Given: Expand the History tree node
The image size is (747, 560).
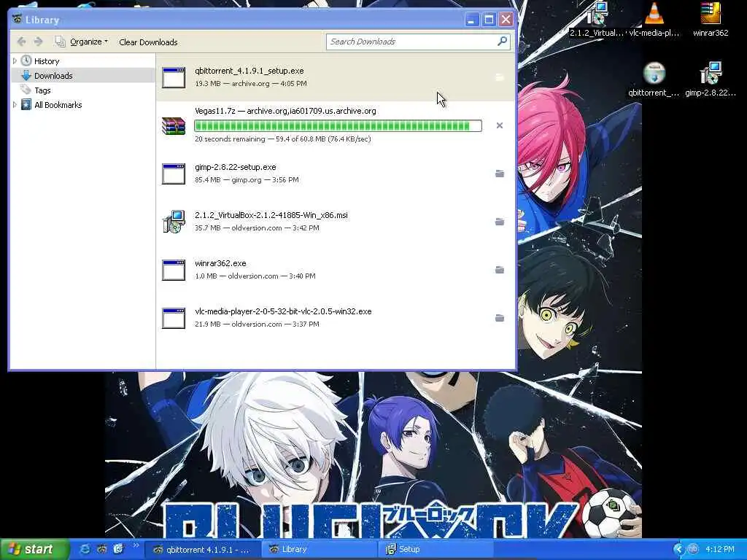Looking at the screenshot, I should pyautogui.click(x=15, y=61).
